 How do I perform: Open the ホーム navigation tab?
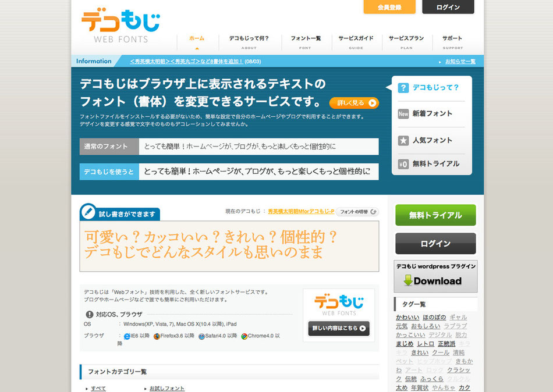pos(197,42)
